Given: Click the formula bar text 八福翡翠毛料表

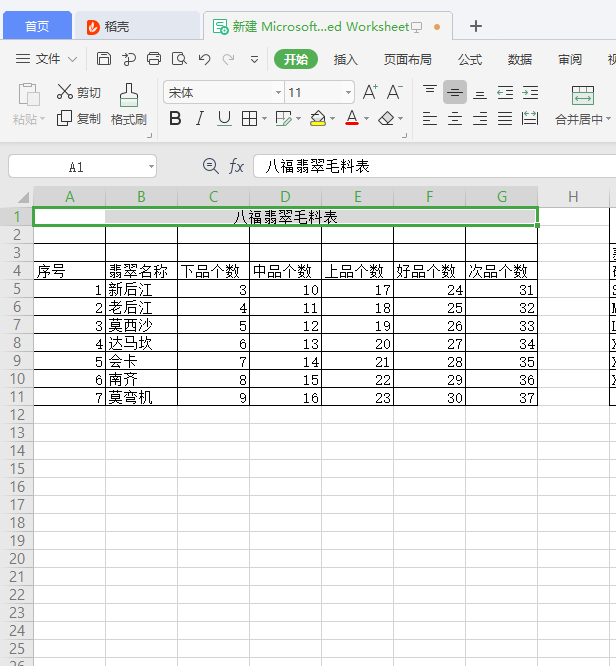Looking at the screenshot, I should pyautogui.click(x=317, y=166).
